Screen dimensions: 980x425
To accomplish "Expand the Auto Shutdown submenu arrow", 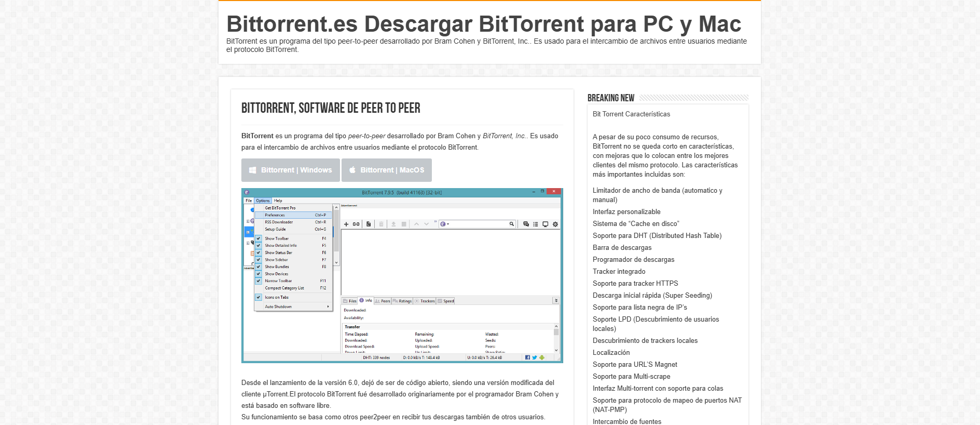I will 328,307.
